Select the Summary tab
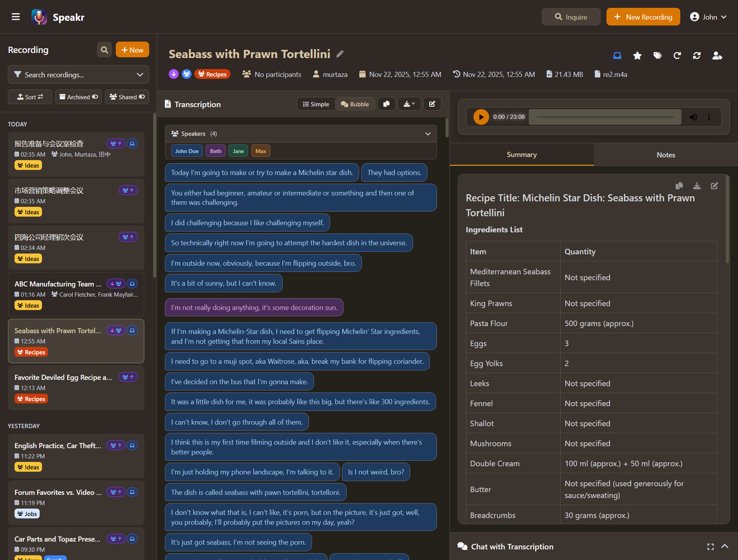The height and width of the screenshot is (560, 738). coord(521,155)
